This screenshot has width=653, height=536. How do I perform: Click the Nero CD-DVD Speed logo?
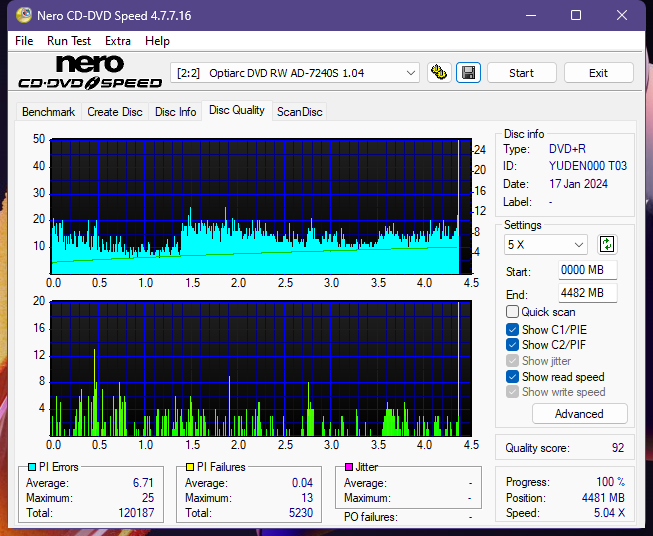[x=90, y=72]
